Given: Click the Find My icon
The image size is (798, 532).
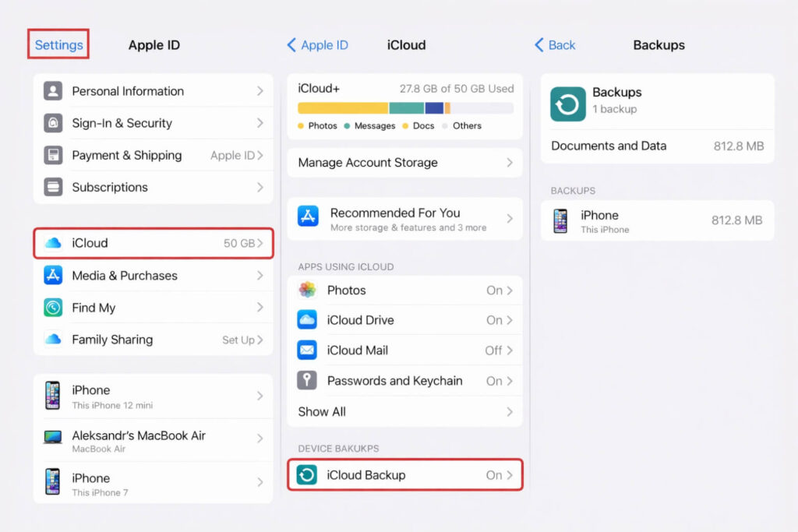Looking at the screenshot, I should click(x=52, y=308).
